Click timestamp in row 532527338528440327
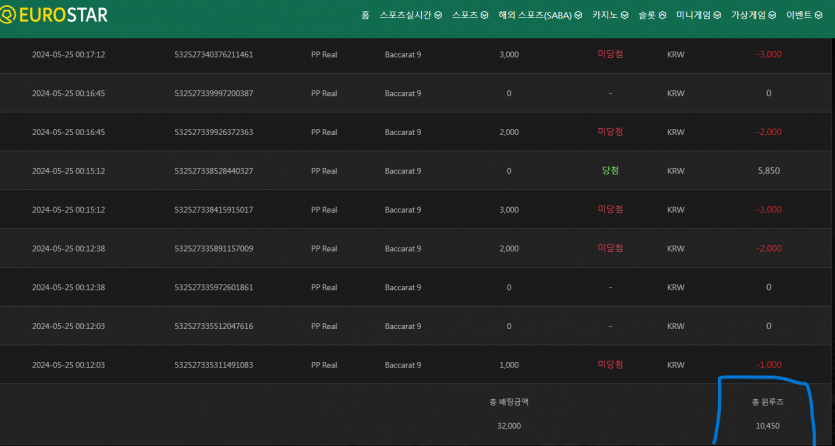The image size is (835, 446). pyautogui.click(x=68, y=171)
